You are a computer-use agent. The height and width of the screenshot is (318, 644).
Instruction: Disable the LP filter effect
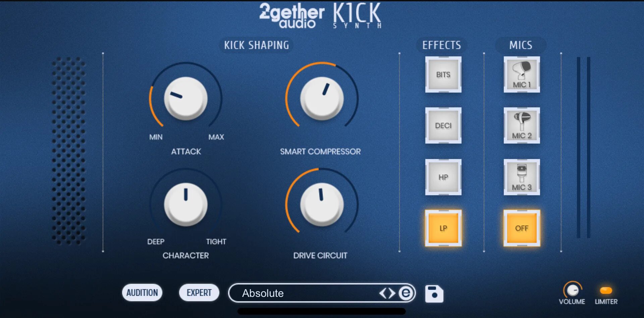[x=443, y=228]
